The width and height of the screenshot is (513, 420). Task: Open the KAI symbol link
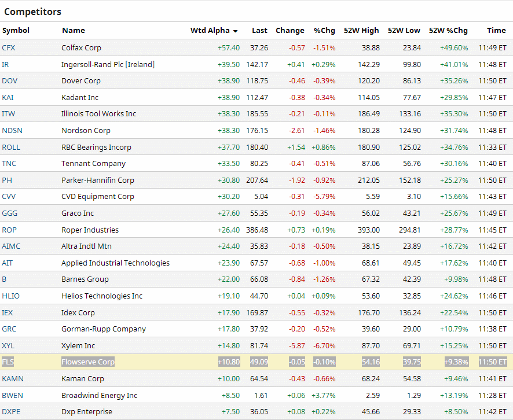[x=8, y=97]
